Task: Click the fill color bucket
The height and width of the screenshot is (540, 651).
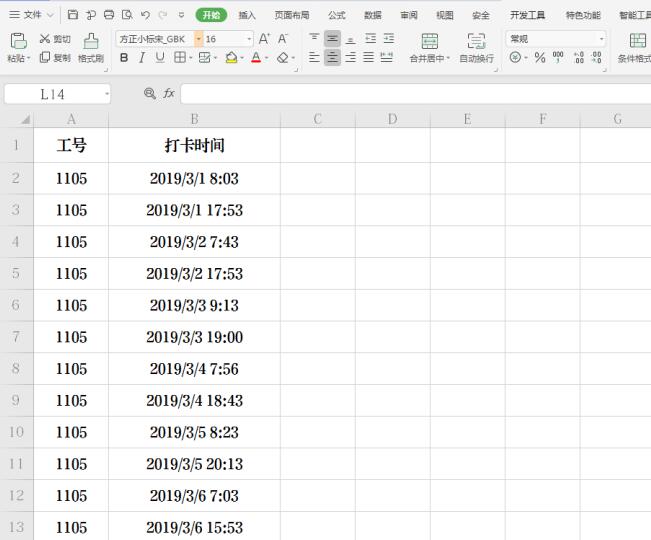Action: point(231,57)
